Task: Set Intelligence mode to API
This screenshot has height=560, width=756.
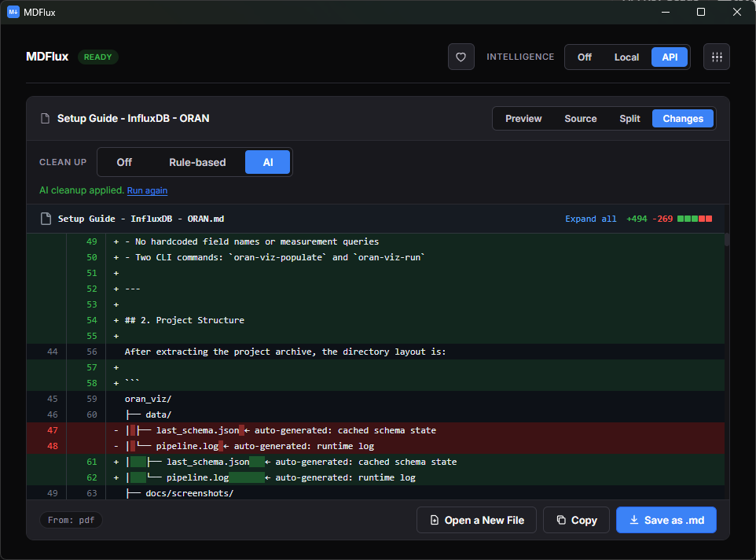Action: click(670, 57)
